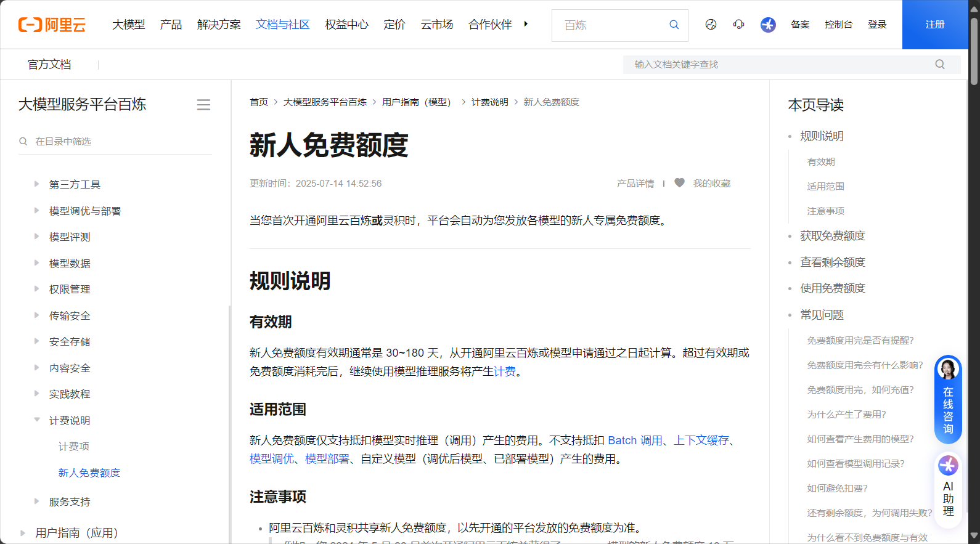
Task: Open the 模型部署 link
Action: pos(327,459)
